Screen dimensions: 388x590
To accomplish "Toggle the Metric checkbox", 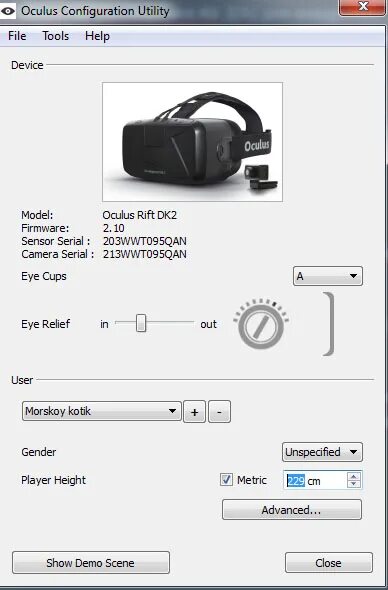I will (x=226, y=480).
